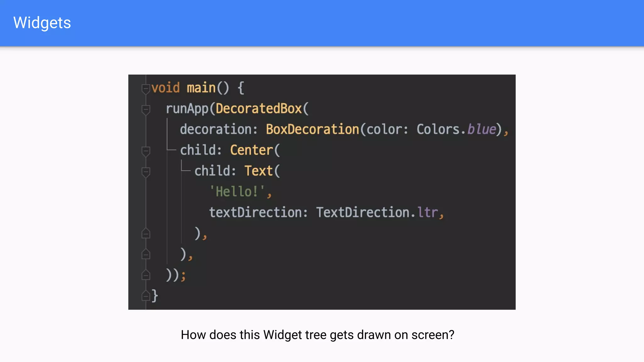Click the textDirection parameter name
Screen dimensions: 644x362
click(255, 212)
